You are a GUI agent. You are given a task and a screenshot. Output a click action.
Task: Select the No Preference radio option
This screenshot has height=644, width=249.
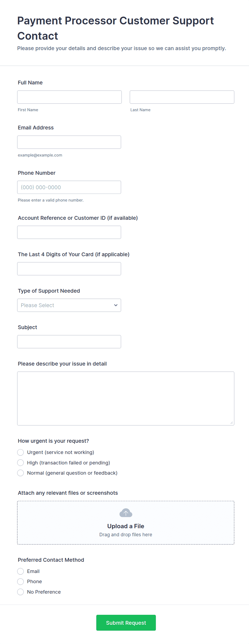[x=21, y=592]
